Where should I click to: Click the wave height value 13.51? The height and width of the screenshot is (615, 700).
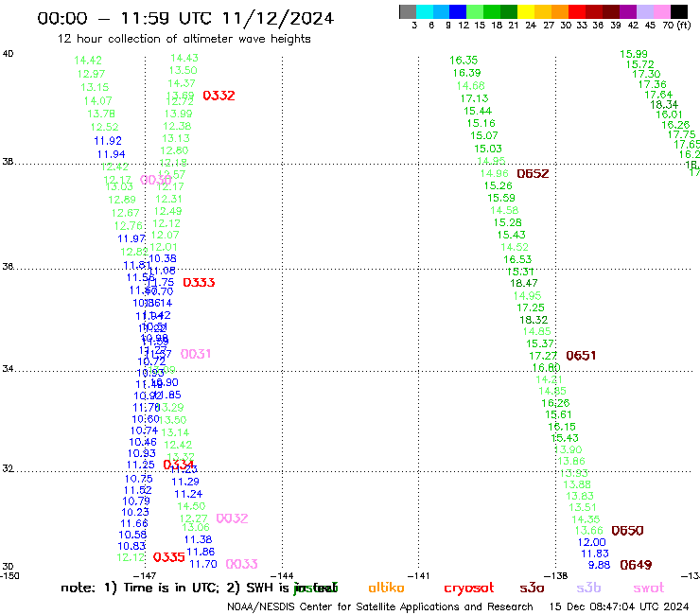click(x=583, y=507)
